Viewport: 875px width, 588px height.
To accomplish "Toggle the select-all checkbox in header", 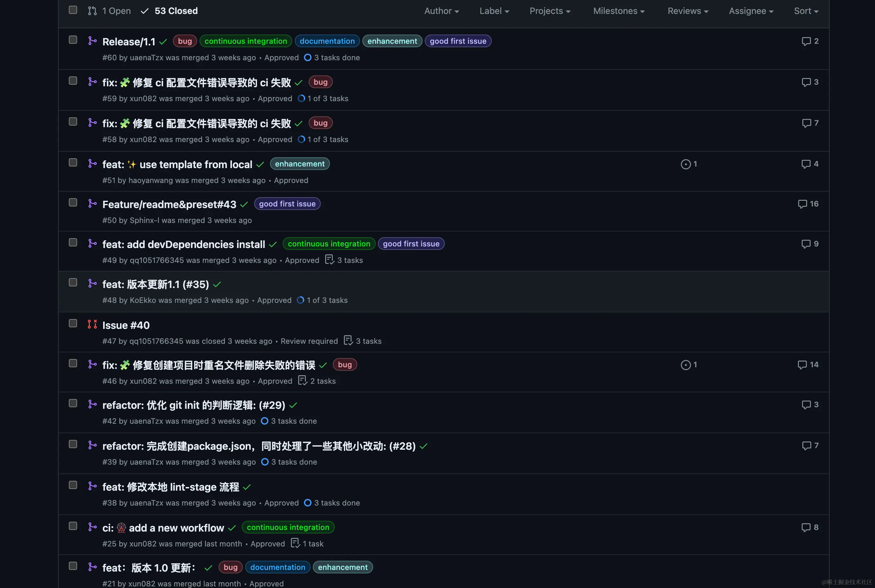I will click(73, 10).
